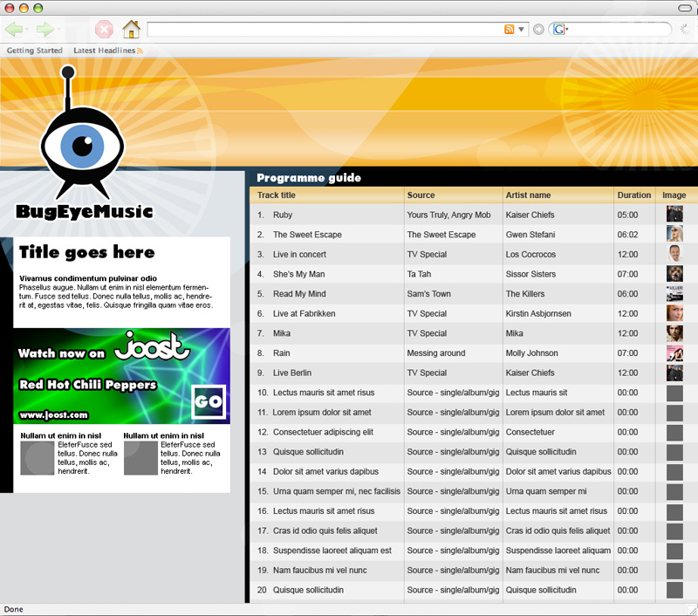Click the Go arrow beside address bar
698x616 pixels.
tap(538, 30)
